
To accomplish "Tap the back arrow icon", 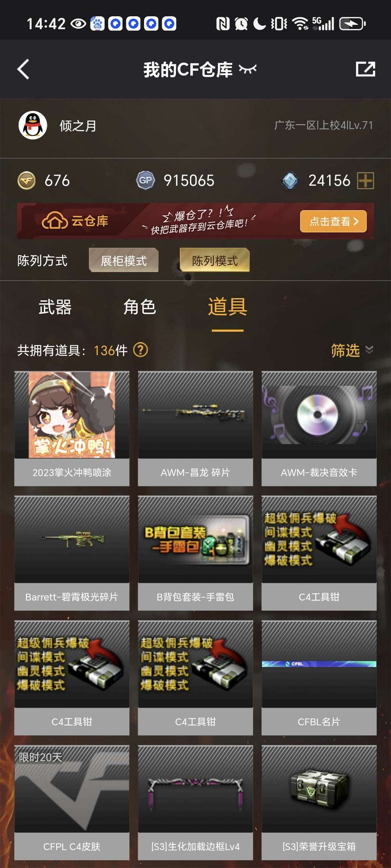I will click(23, 69).
